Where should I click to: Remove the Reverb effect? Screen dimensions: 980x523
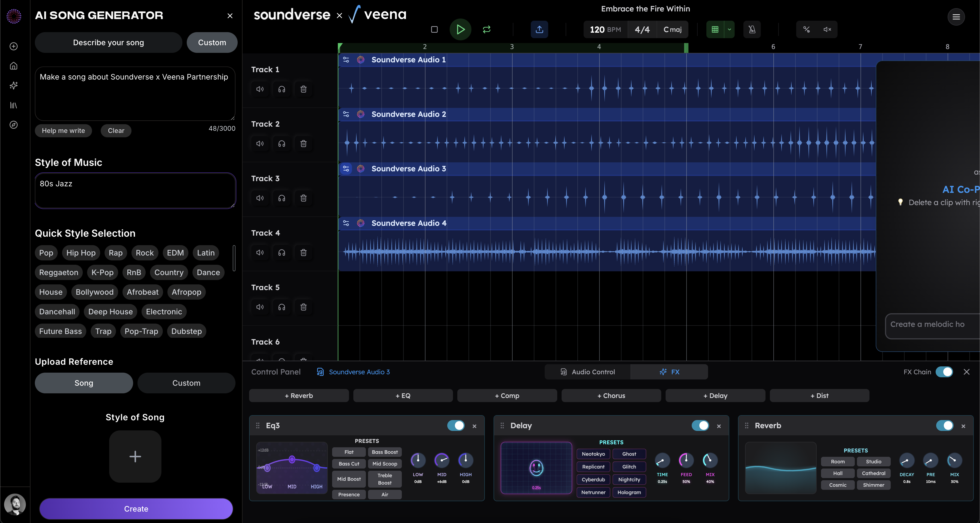(x=963, y=426)
